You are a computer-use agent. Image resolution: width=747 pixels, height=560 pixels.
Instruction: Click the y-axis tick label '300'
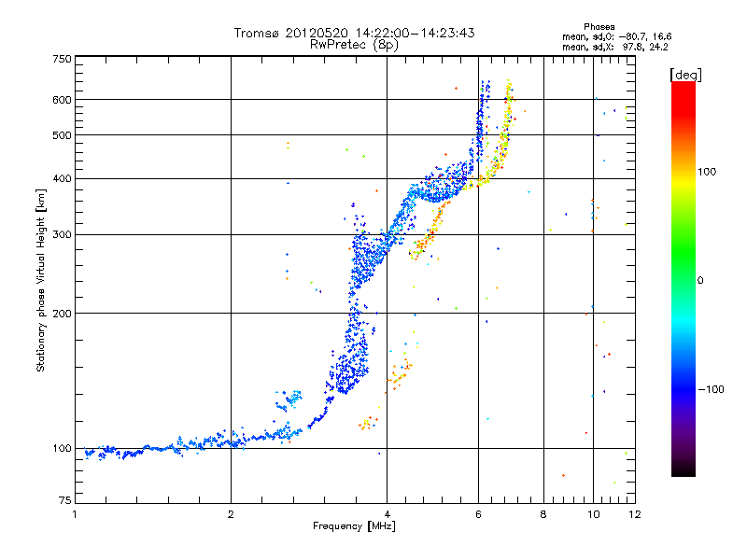[62, 235]
